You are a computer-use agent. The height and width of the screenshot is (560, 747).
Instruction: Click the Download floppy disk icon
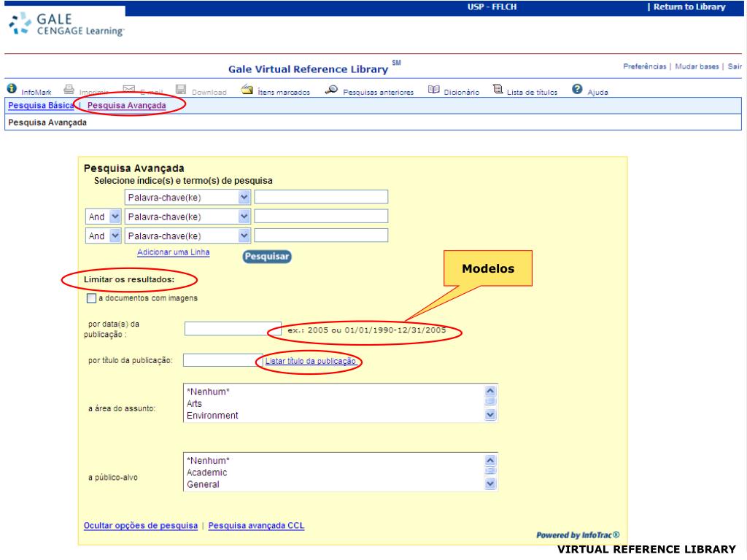181,89
